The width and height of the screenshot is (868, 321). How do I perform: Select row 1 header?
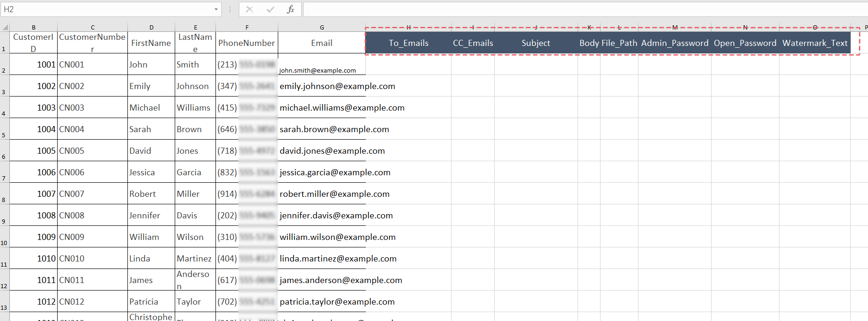(5, 43)
